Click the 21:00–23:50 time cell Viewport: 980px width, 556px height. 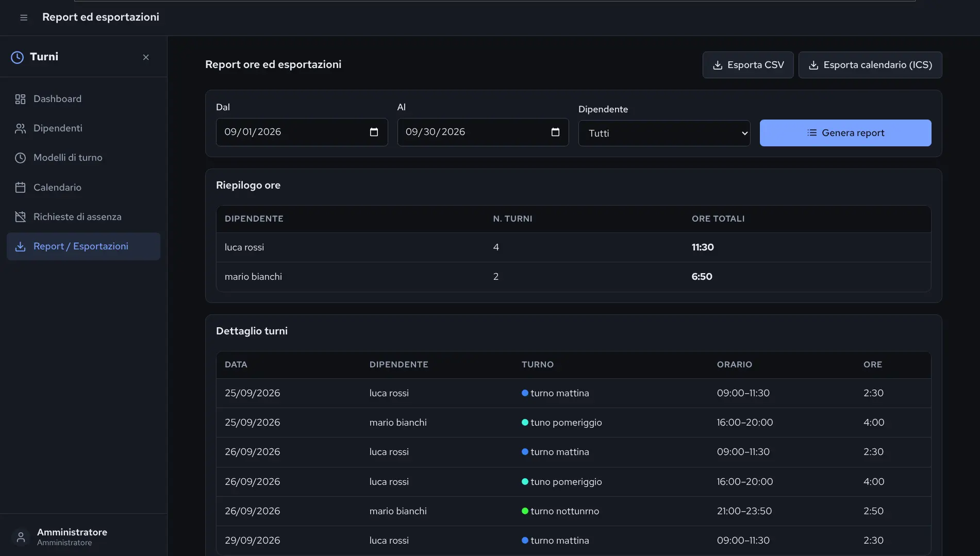pyautogui.click(x=744, y=511)
